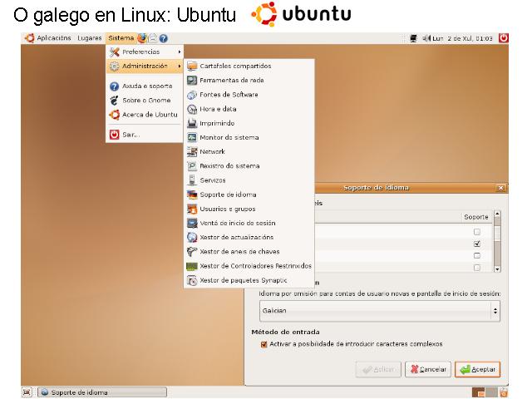Click the Cancelar button
Image resolution: width=532 pixels, height=399 pixels.
click(426, 369)
